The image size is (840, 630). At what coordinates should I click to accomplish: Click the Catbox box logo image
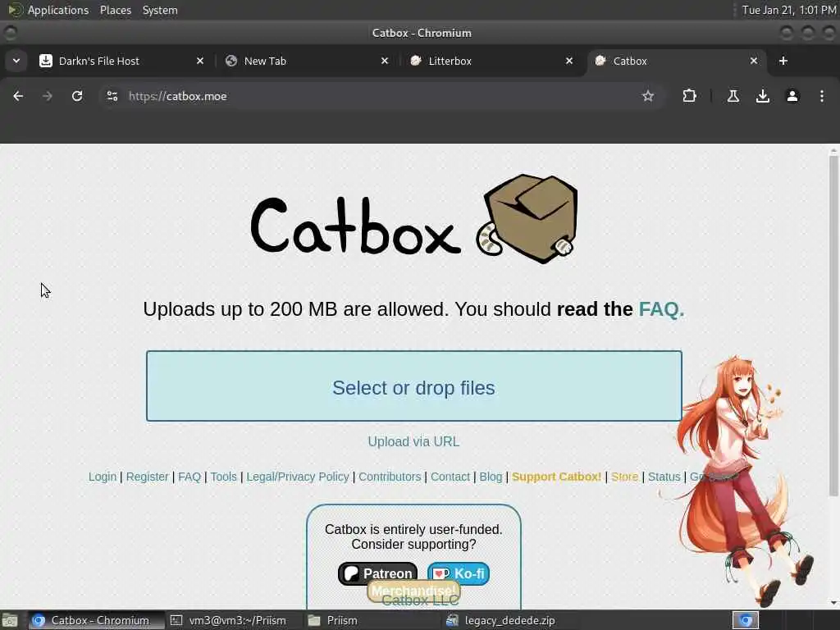click(527, 218)
